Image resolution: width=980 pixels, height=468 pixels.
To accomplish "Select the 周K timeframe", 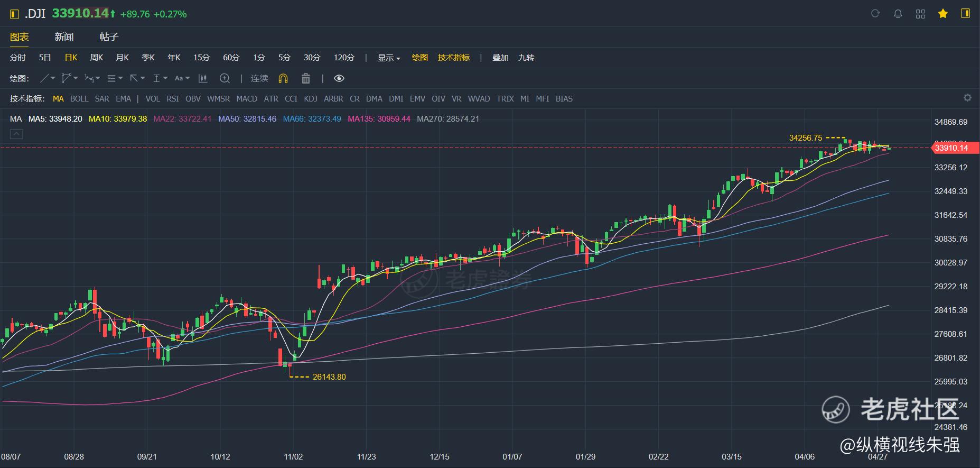I will coord(97,58).
